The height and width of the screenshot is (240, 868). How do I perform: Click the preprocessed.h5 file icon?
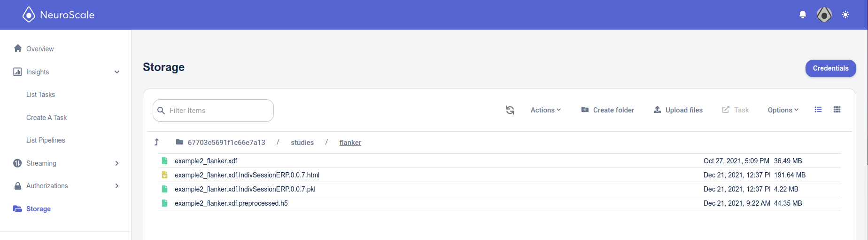click(164, 203)
